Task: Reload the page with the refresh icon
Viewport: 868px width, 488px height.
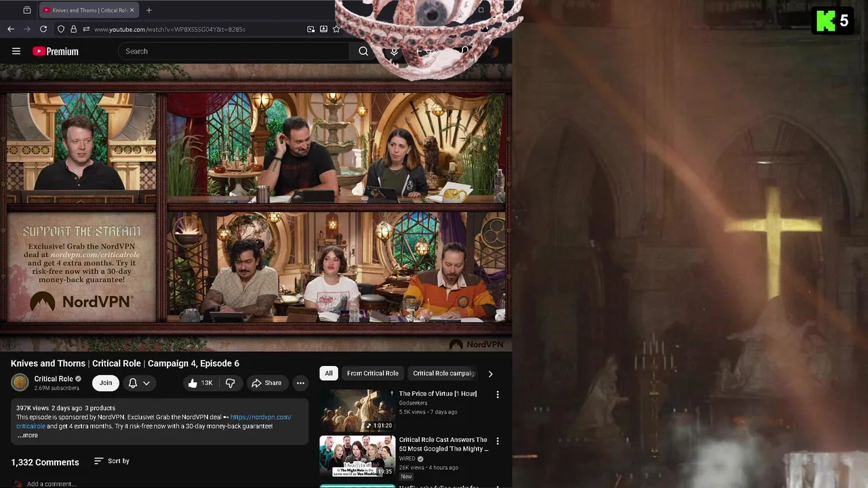Action: coord(43,29)
